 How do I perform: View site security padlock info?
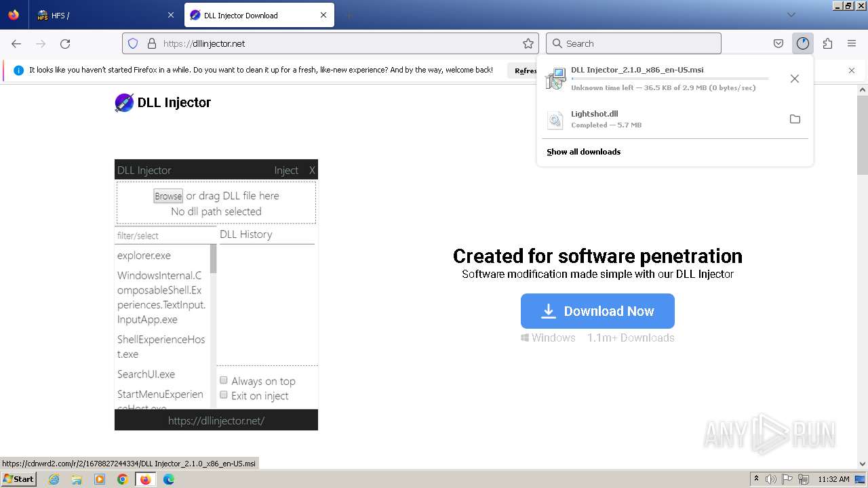pos(152,43)
